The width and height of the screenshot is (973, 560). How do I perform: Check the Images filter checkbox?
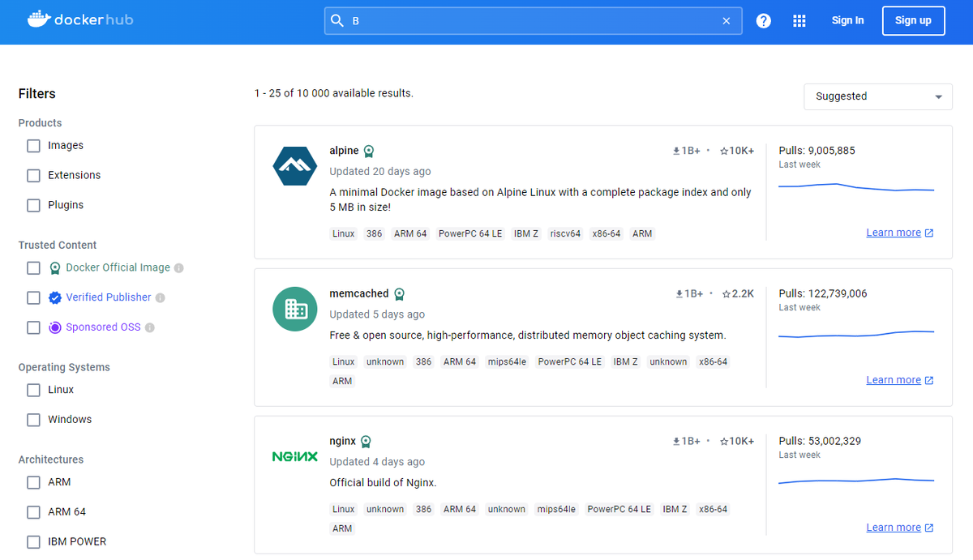coord(33,146)
